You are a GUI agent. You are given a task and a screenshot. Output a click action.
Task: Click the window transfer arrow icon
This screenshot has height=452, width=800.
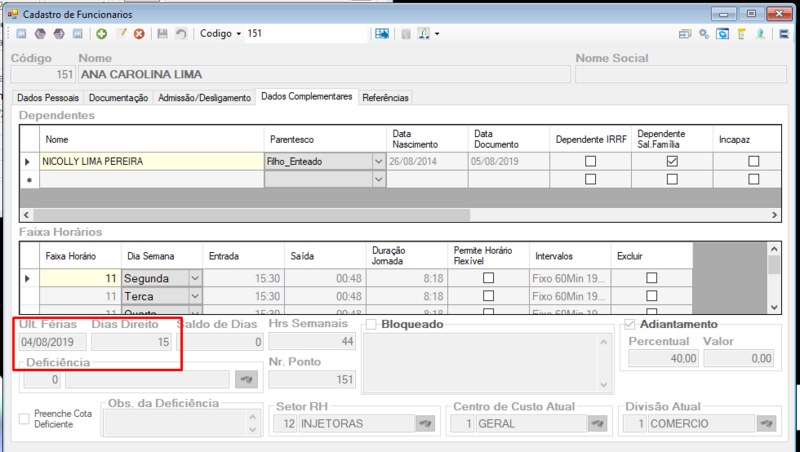(685, 34)
